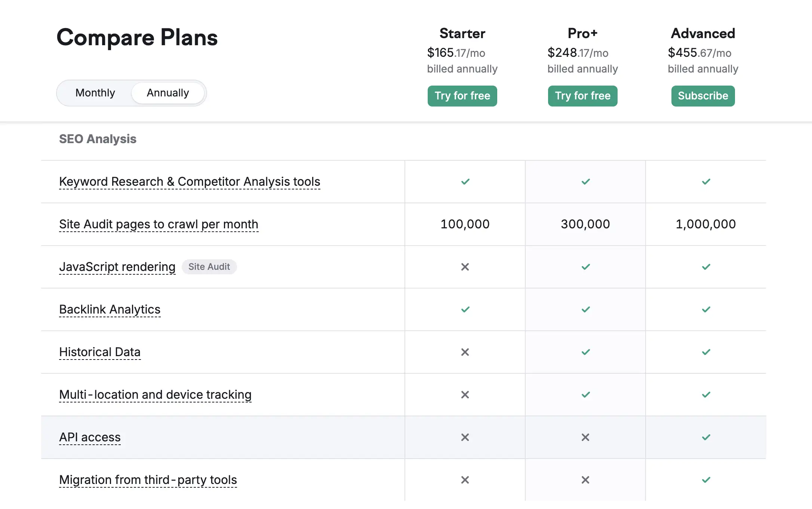The height and width of the screenshot is (509, 812).
Task: Click the SEO Analysis section header
Action: point(98,139)
